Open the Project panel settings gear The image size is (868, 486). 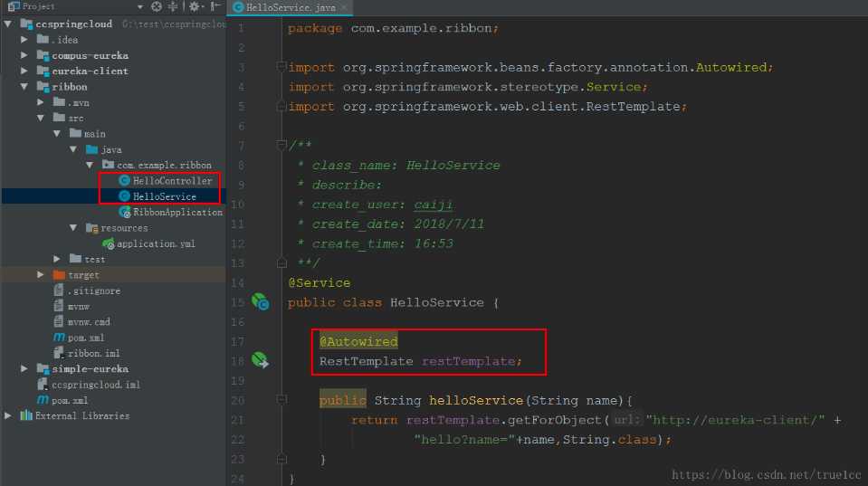pyautogui.click(x=195, y=6)
